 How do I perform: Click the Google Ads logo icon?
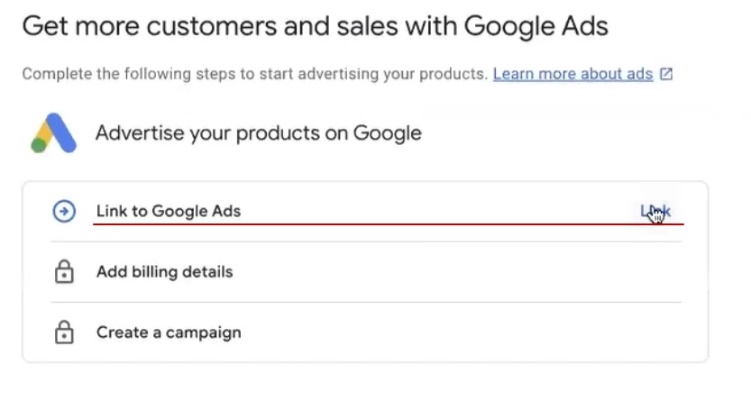[53, 134]
